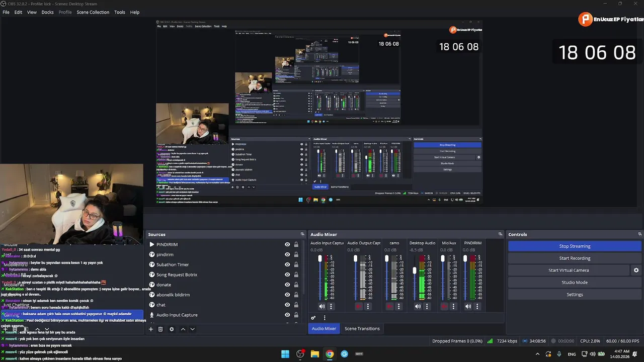Click the Stop Streaming button
This screenshot has height=362, width=644.
(x=575, y=246)
